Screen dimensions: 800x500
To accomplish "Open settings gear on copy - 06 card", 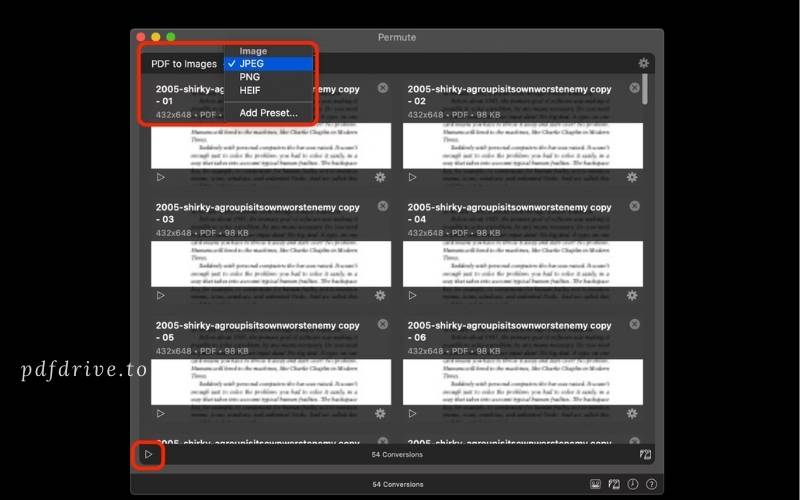I will point(632,413).
